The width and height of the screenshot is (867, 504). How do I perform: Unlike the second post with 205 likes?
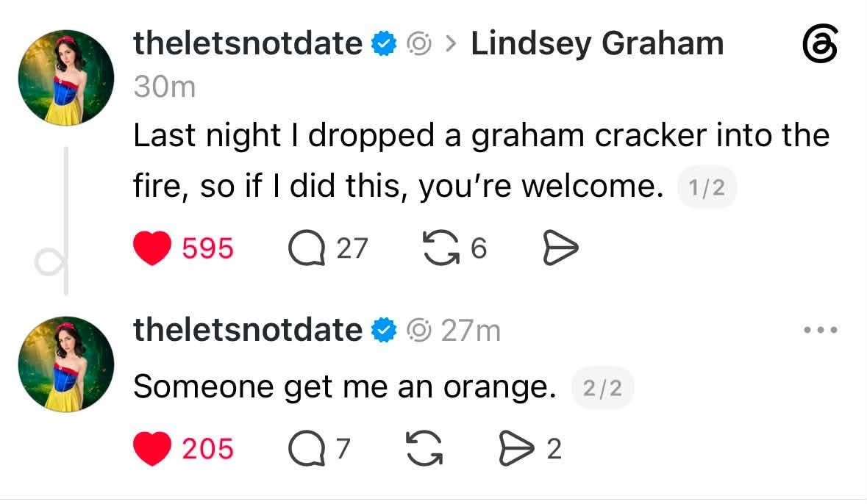(152, 448)
